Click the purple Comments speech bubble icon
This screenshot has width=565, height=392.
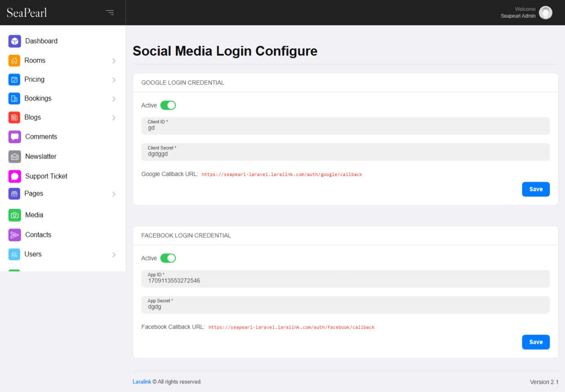coord(15,137)
